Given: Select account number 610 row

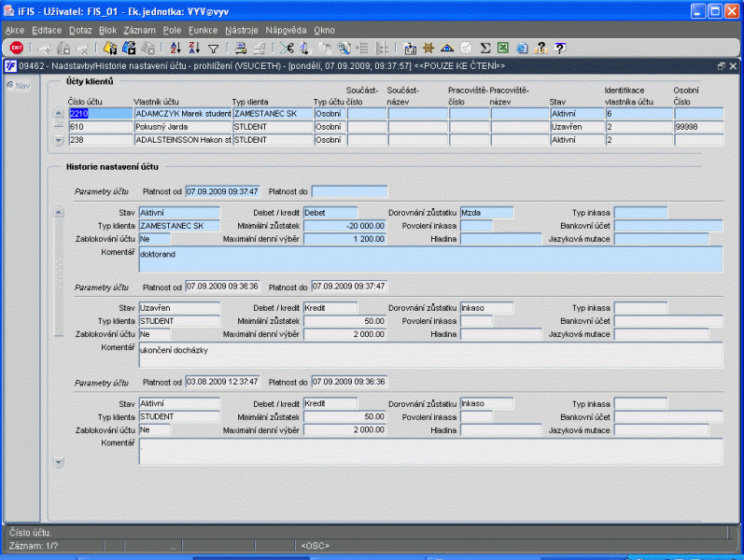Looking at the screenshot, I should tap(101, 127).
